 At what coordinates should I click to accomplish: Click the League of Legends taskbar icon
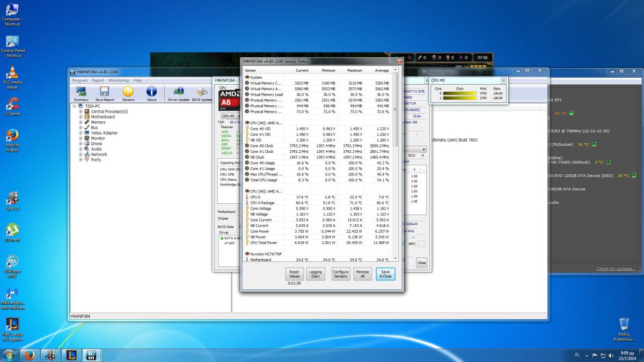(x=71, y=355)
